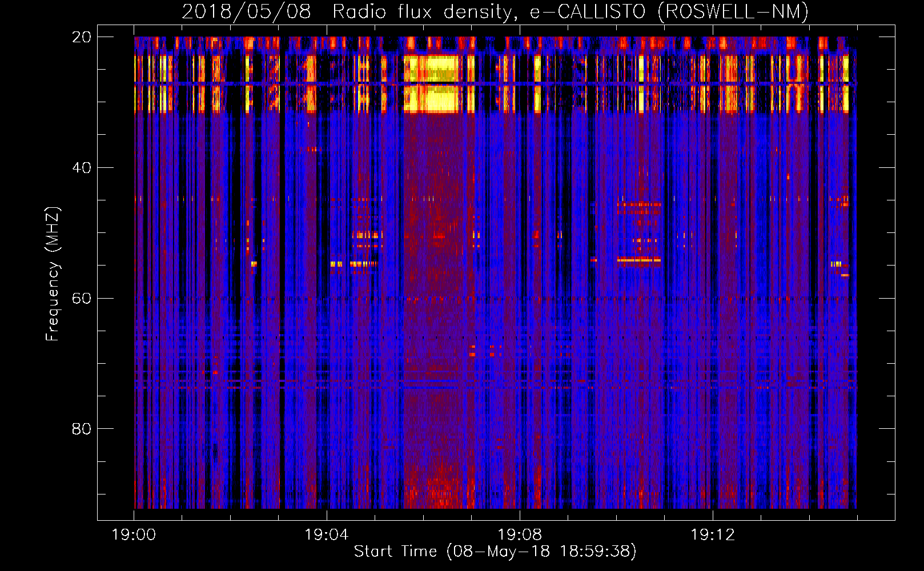Click the plot title 'Radio flux density, e-CALLISTO (ROSWELL-NM)'
This screenshot has width=924, height=571.
(571, 11)
